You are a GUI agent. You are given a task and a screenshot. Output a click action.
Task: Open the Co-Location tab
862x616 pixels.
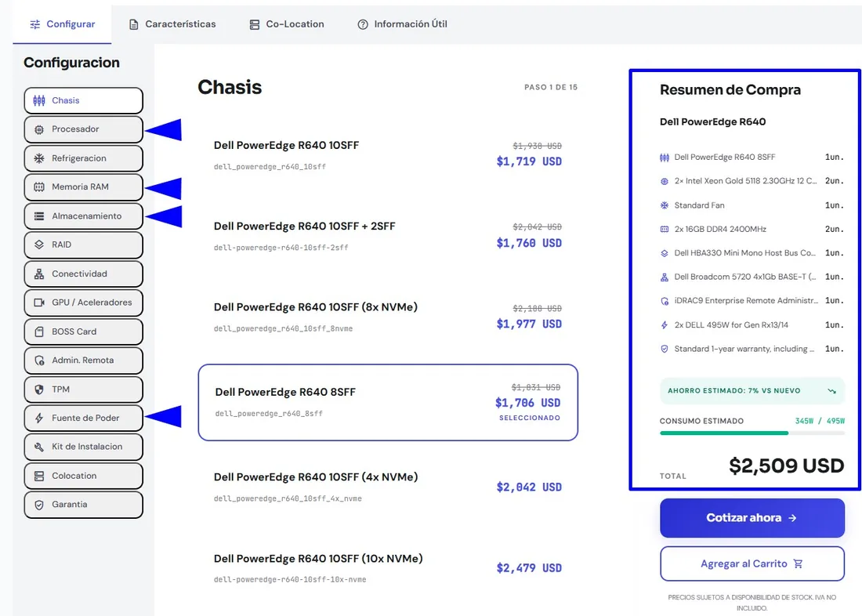[287, 24]
